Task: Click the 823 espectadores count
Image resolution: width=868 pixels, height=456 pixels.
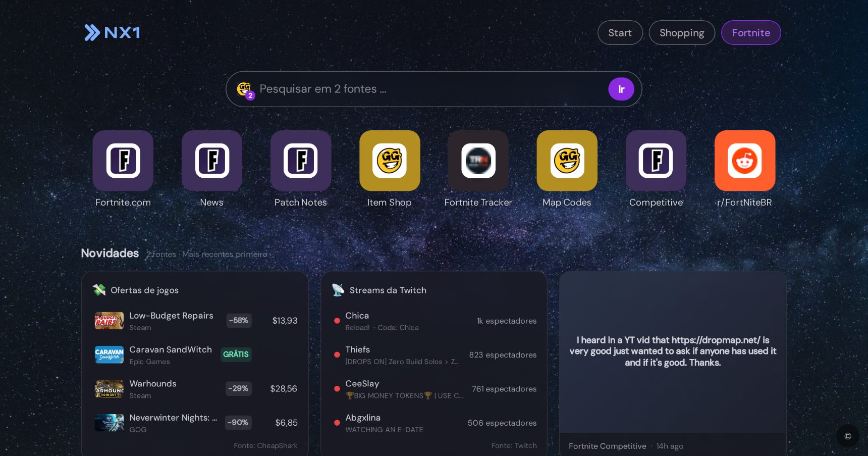Action: pos(503,355)
